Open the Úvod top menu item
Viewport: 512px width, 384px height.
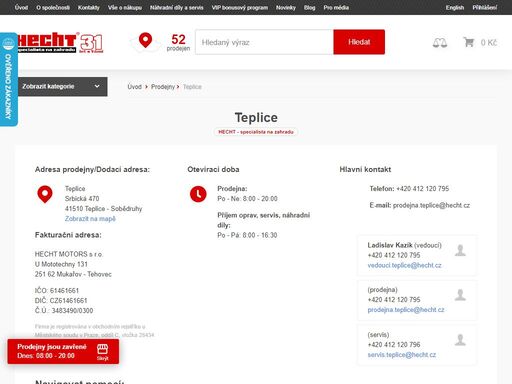coord(21,7)
